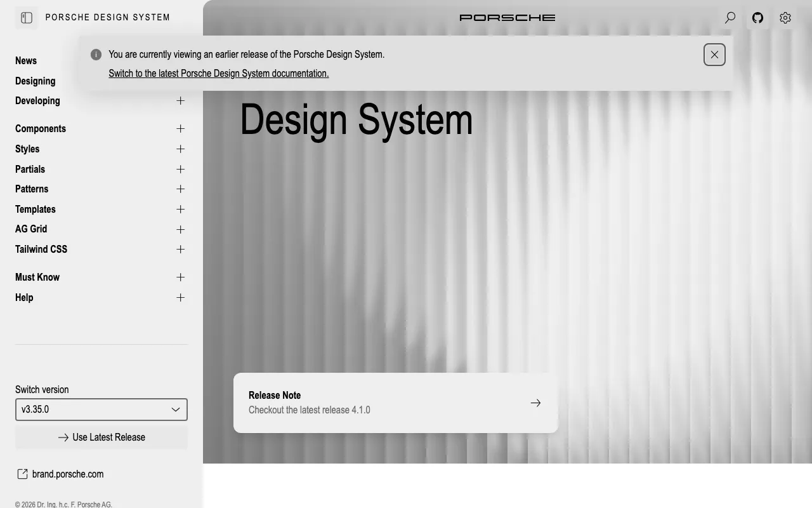The height and width of the screenshot is (508, 812).
Task: Select the Developing menu label
Action: 37,101
